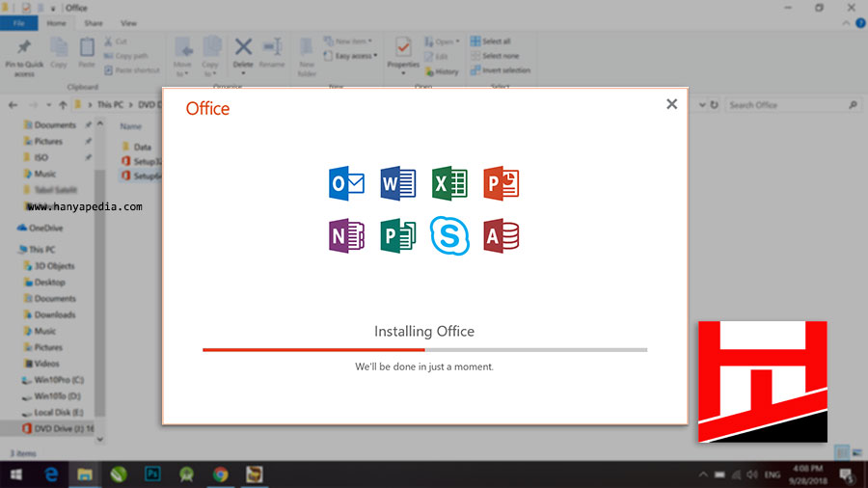Click Pin to Quick access in File Explorer
The width and height of the screenshot is (868, 488).
(x=24, y=58)
